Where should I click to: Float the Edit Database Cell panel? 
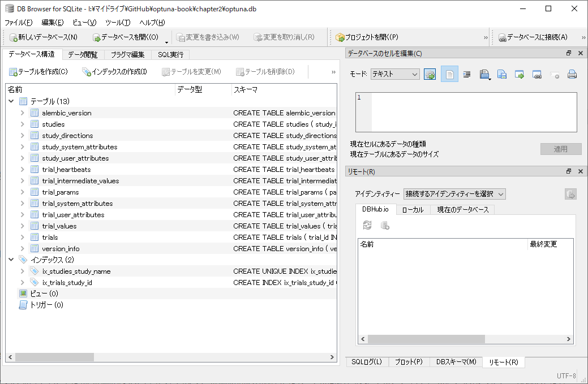coord(569,53)
